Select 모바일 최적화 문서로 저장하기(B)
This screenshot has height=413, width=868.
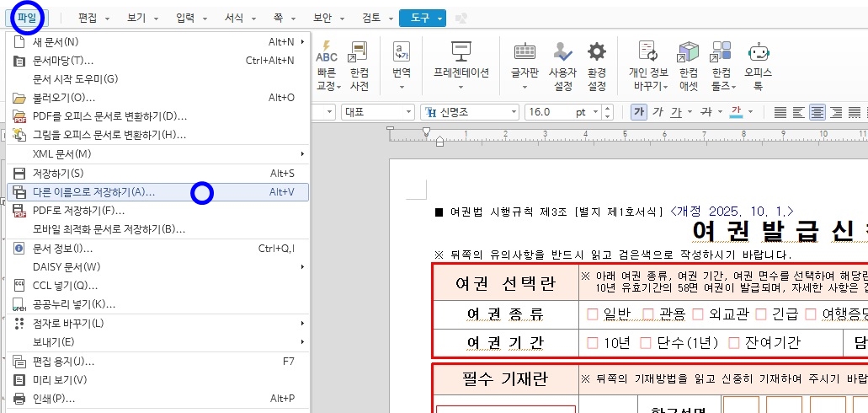point(157,229)
